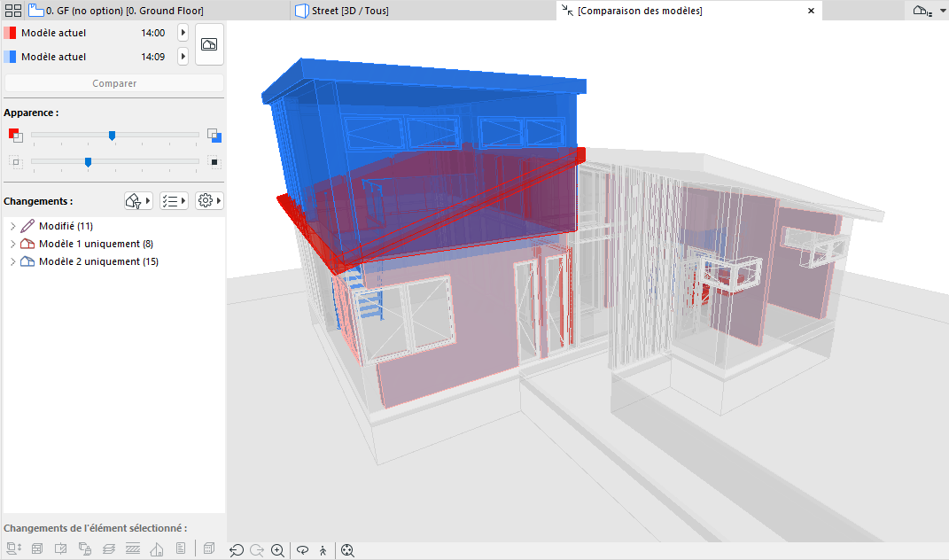Click the hatch fill change icon
This screenshot has height=560, width=949.
pos(133,548)
